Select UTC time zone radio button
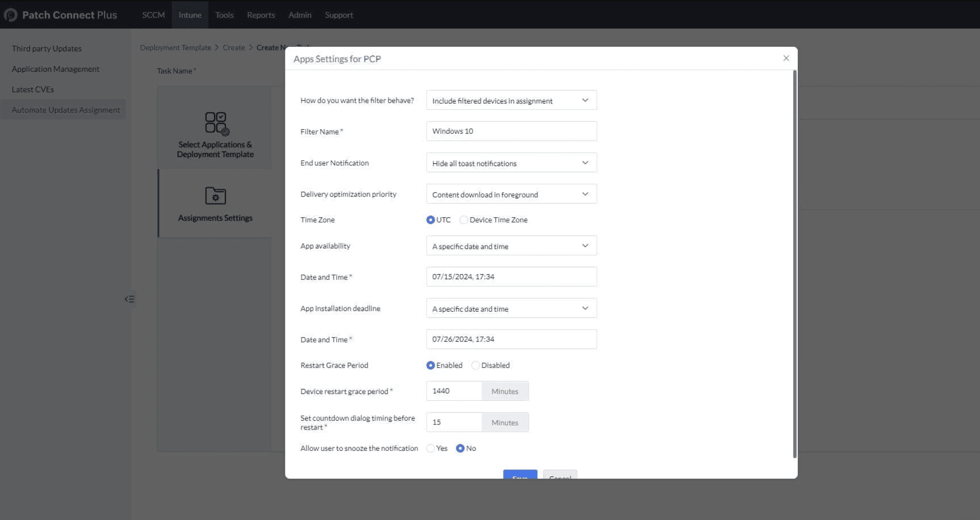This screenshot has height=520, width=980. (x=430, y=220)
